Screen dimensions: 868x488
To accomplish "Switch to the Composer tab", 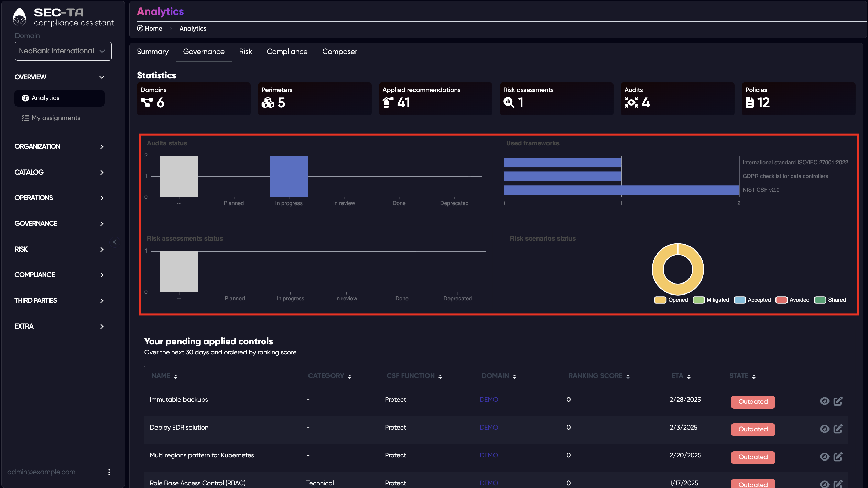I will click(340, 52).
